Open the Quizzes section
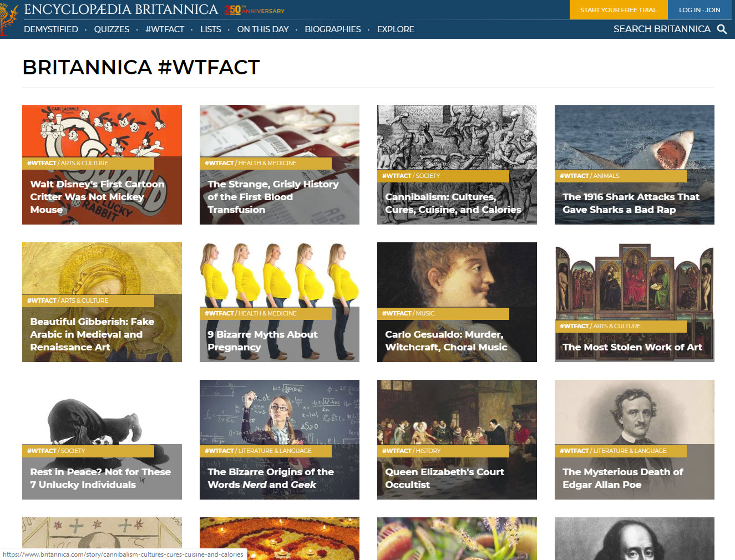 pyautogui.click(x=111, y=29)
